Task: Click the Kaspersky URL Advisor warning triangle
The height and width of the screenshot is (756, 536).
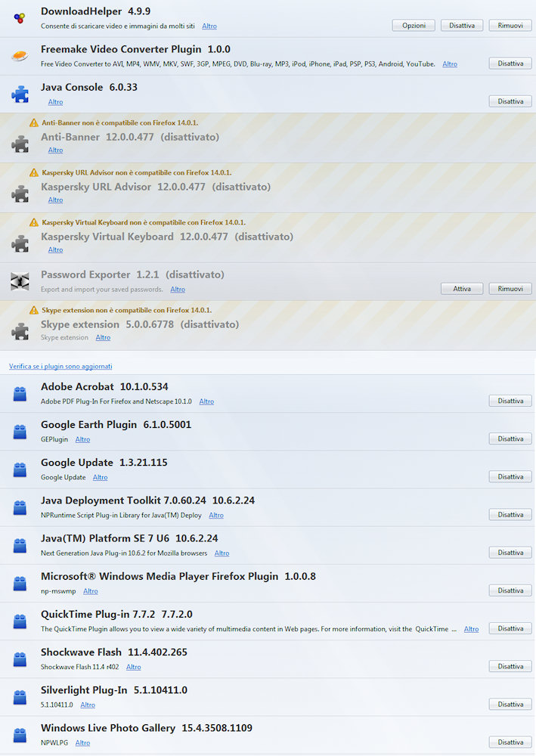Action: (x=34, y=172)
